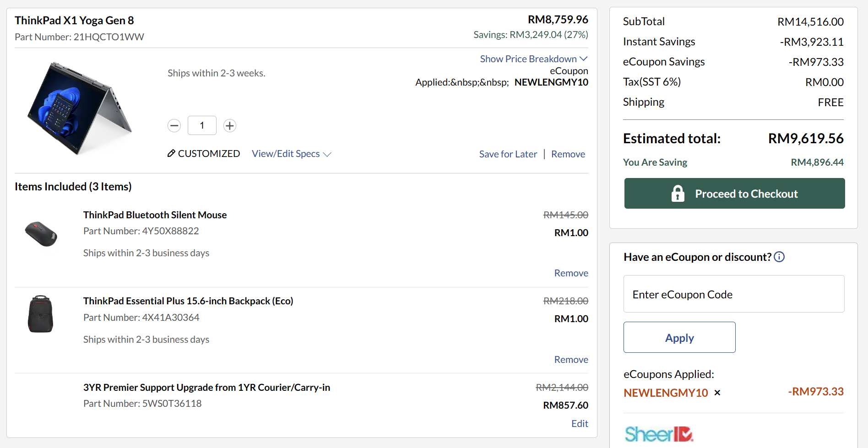Click the CUSTOMIZED pencil icon
868x448 pixels.
(x=171, y=153)
